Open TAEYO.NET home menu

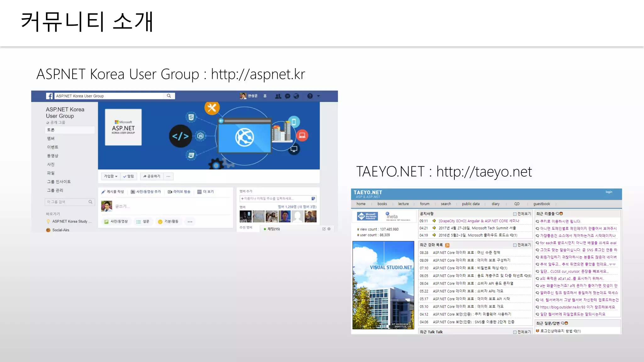(361, 204)
